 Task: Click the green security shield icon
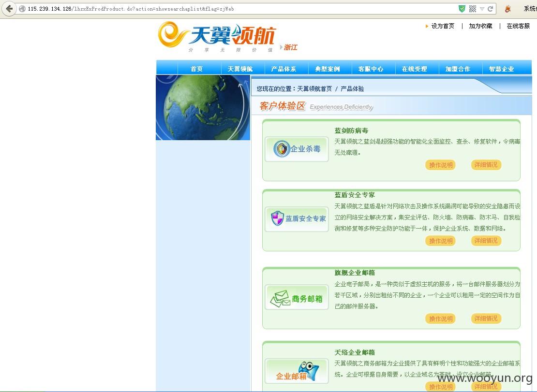click(x=462, y=9)
